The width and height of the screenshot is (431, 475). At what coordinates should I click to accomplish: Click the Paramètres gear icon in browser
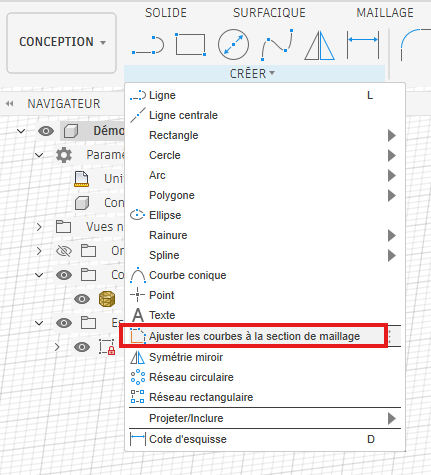click(64, 155)
